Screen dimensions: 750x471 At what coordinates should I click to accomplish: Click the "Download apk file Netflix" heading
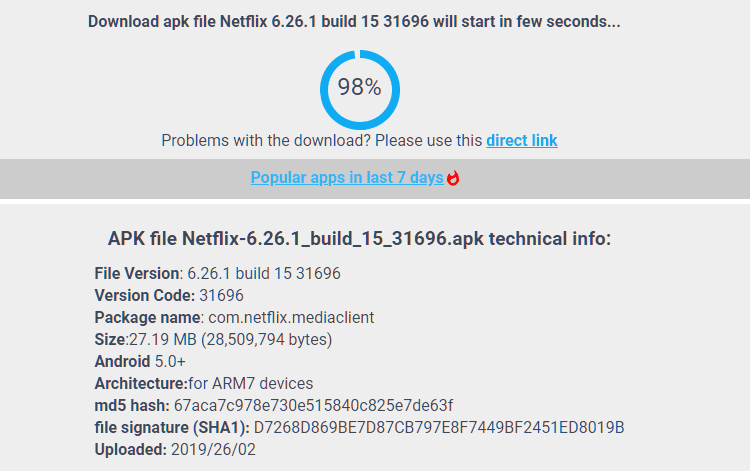(354, 22)
